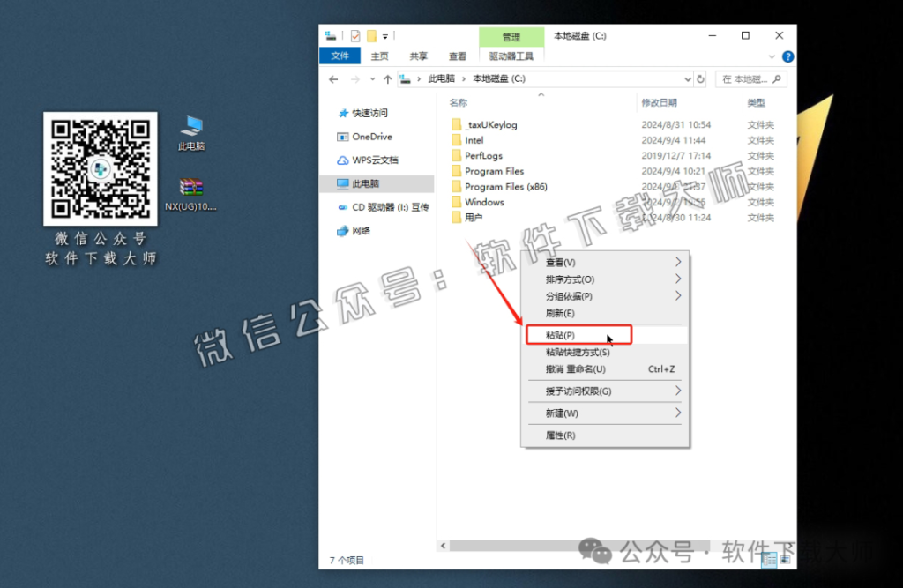Click the back navigation arrow
Viewport: 903px width, 588px height.
tap(332, 78)
